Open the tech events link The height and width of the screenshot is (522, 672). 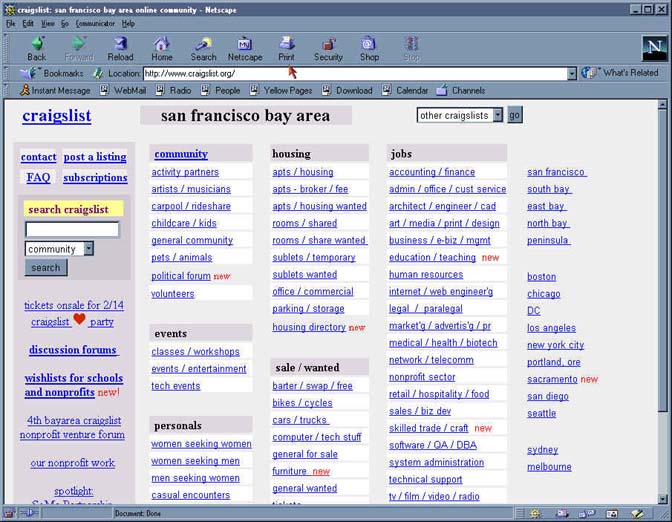[176, 386]
